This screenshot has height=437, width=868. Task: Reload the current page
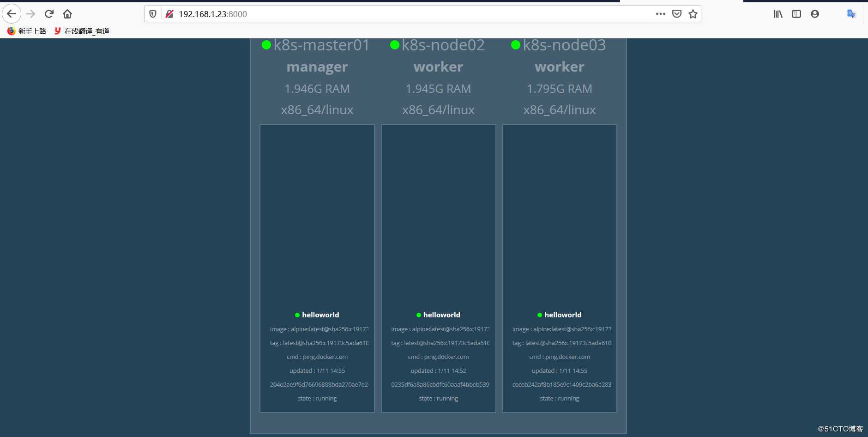click(x=49, y=14)
